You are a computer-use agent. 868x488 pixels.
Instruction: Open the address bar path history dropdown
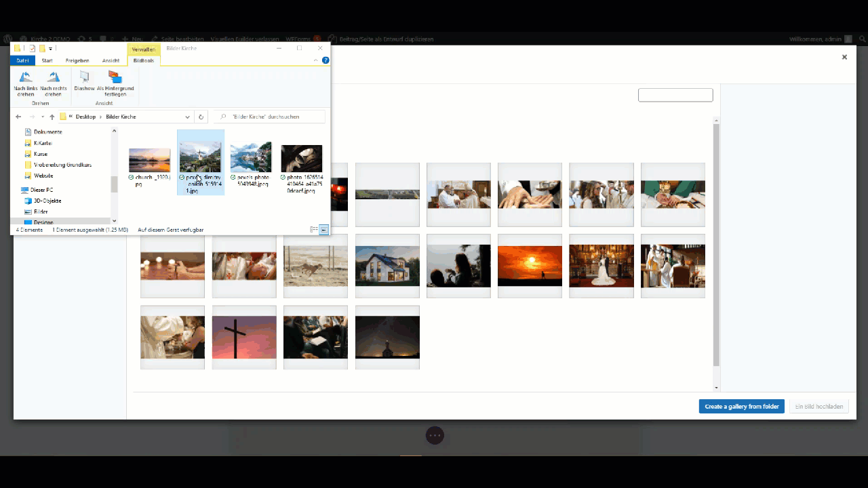188,117
